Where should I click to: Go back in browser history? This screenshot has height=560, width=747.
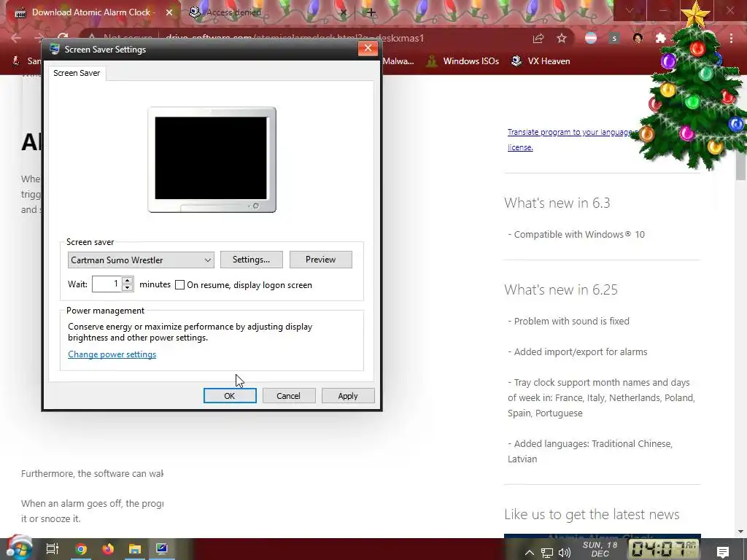pyautogui.click(x=16, y=38)
